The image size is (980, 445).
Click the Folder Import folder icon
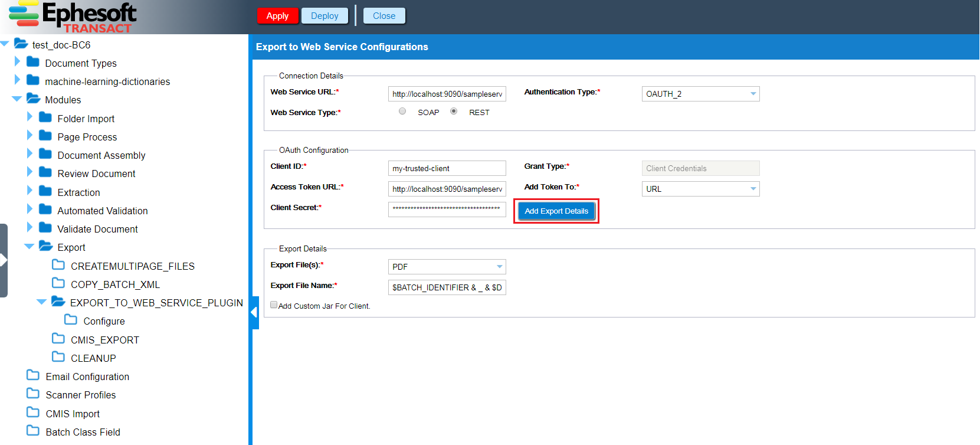click(x=45, y=117)
